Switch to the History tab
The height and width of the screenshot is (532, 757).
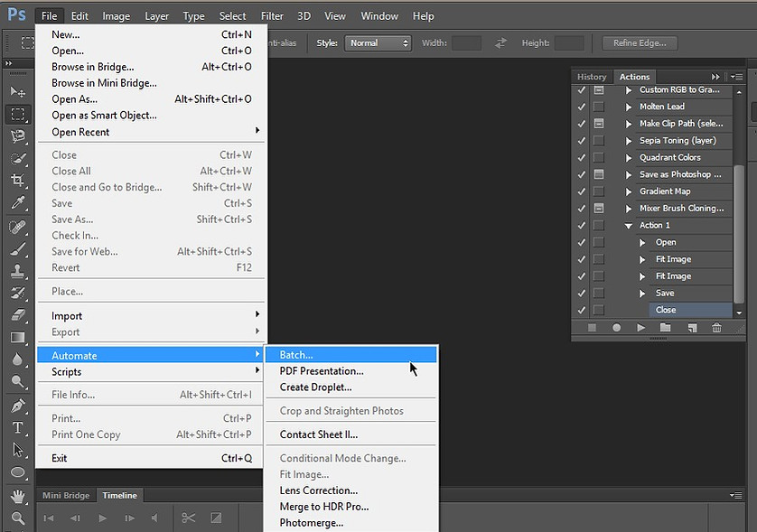coord(592,77)
